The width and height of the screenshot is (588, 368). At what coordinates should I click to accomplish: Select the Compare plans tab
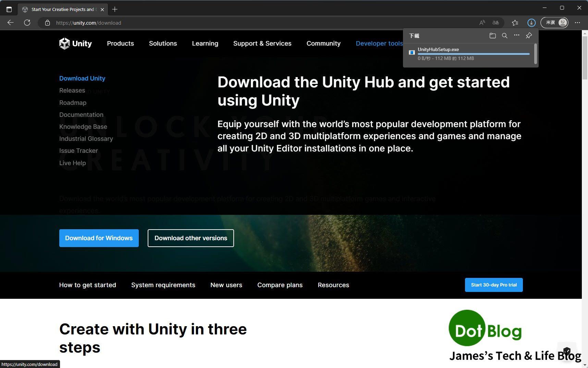(x=280, y=285)
